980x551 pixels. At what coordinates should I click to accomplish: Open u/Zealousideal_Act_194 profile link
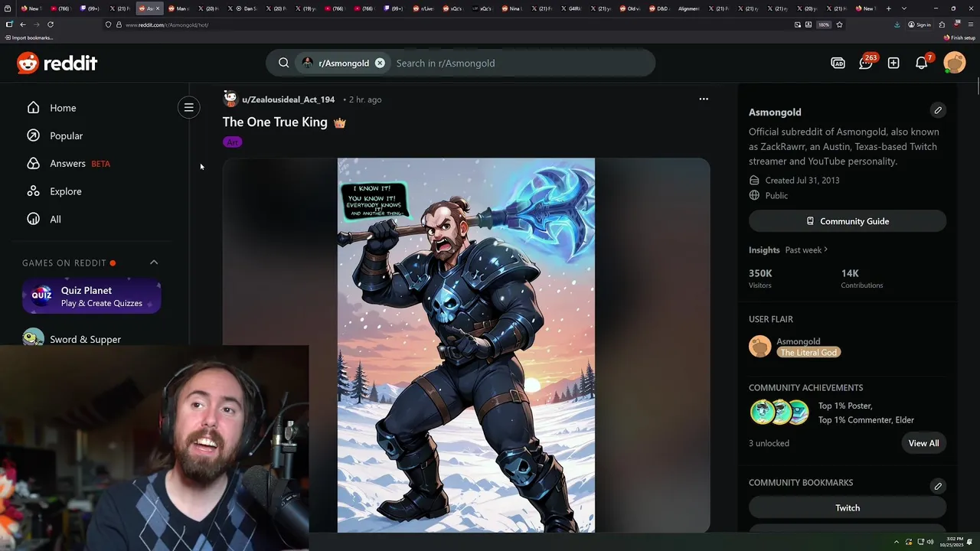[x=288, y=99]
